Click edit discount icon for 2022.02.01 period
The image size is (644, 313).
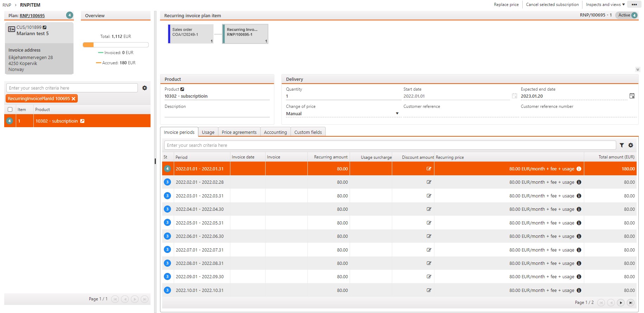429,182
